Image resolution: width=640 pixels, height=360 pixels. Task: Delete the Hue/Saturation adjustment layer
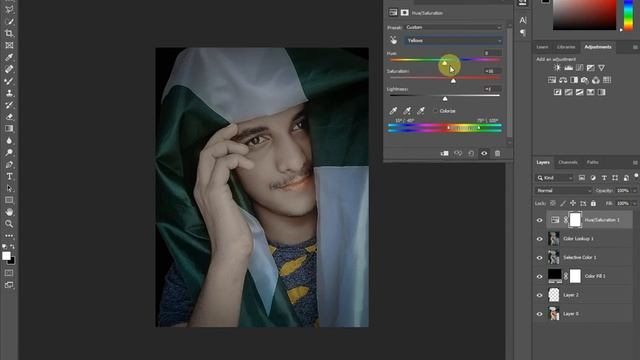point(497,153)
